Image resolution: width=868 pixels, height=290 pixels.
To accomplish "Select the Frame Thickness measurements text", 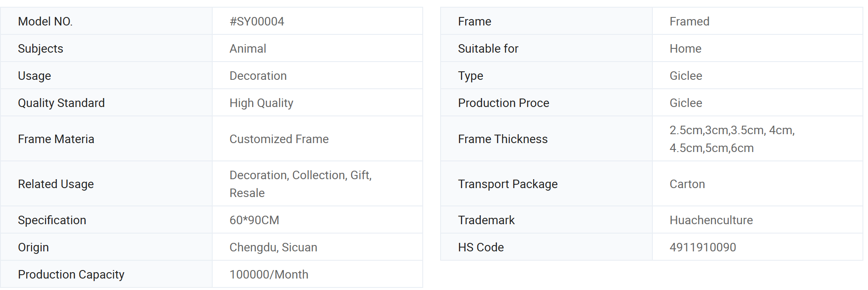I will pos(732,139).
